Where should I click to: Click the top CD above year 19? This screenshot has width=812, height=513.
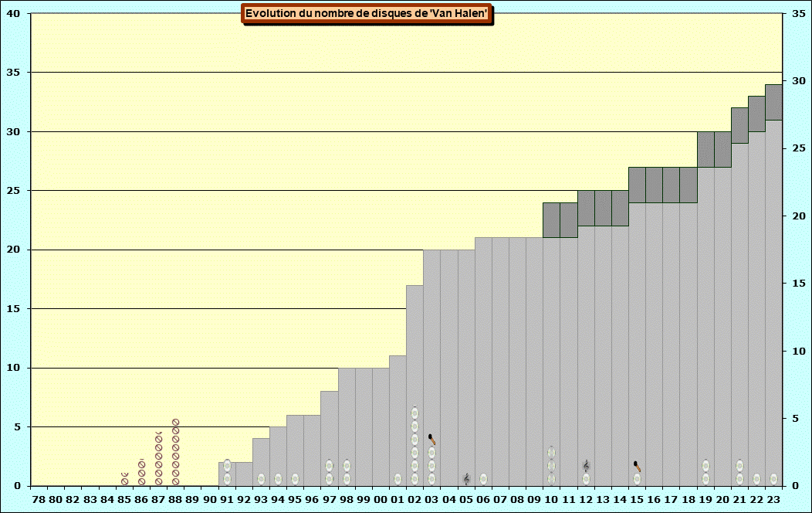[705, 465]
